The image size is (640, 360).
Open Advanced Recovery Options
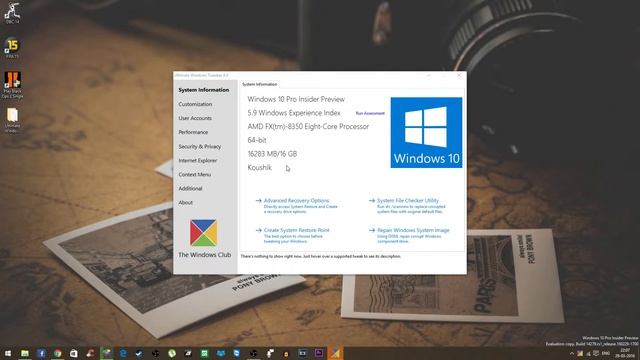tap(296, 200)
